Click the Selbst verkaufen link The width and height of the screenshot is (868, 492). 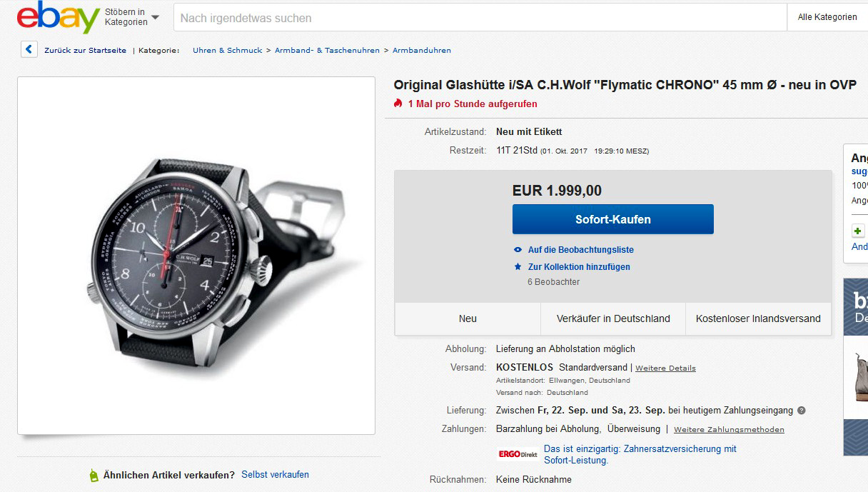275,475
